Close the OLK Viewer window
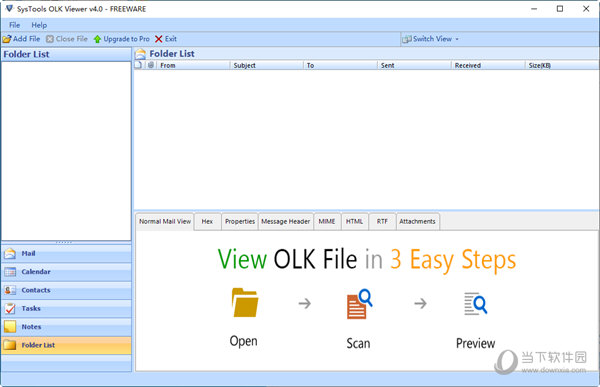 click(586, 8)
